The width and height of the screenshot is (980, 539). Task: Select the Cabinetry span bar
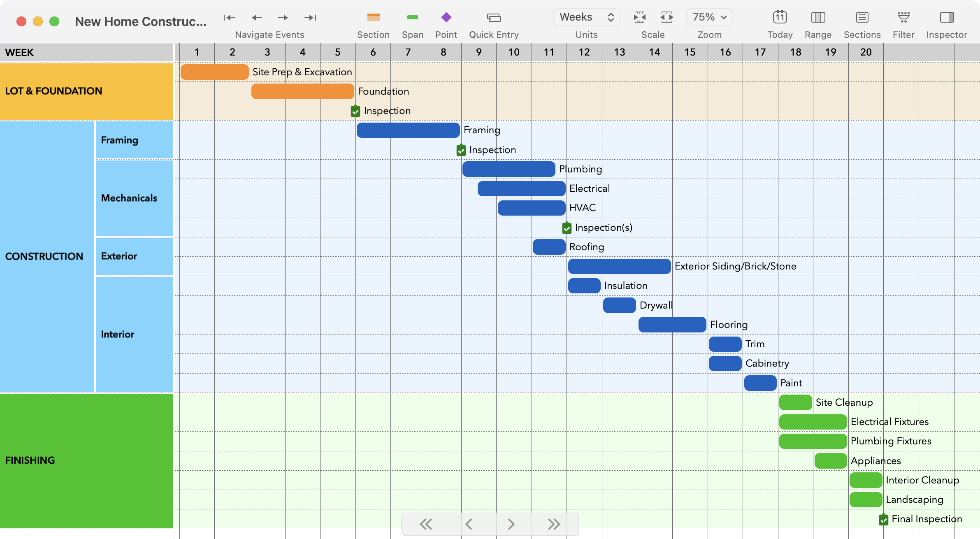725,363
